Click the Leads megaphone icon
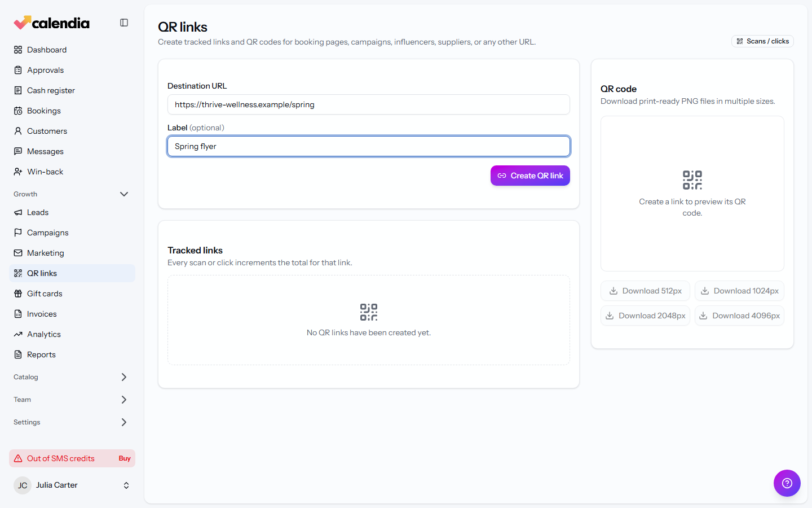The image size is (812, 508). tap(18, 212)
